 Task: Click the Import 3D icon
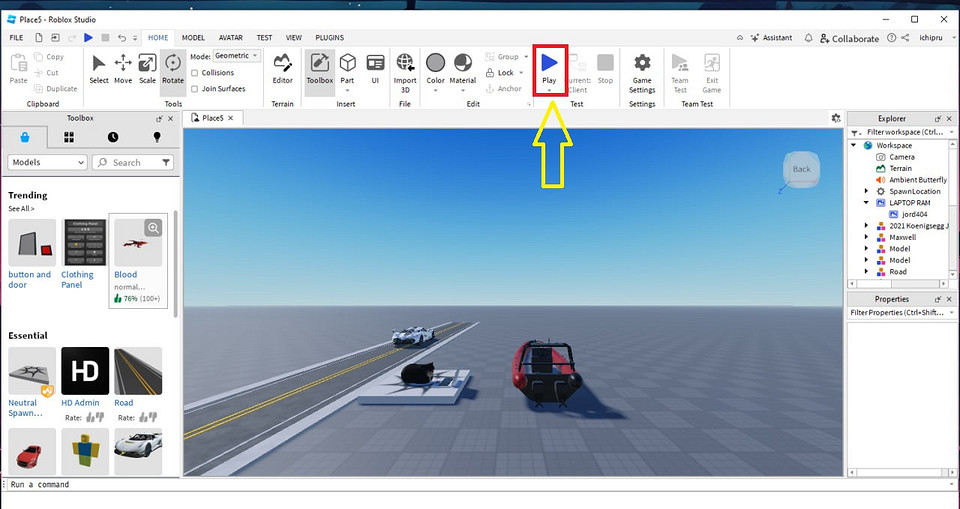coord(405,68)
